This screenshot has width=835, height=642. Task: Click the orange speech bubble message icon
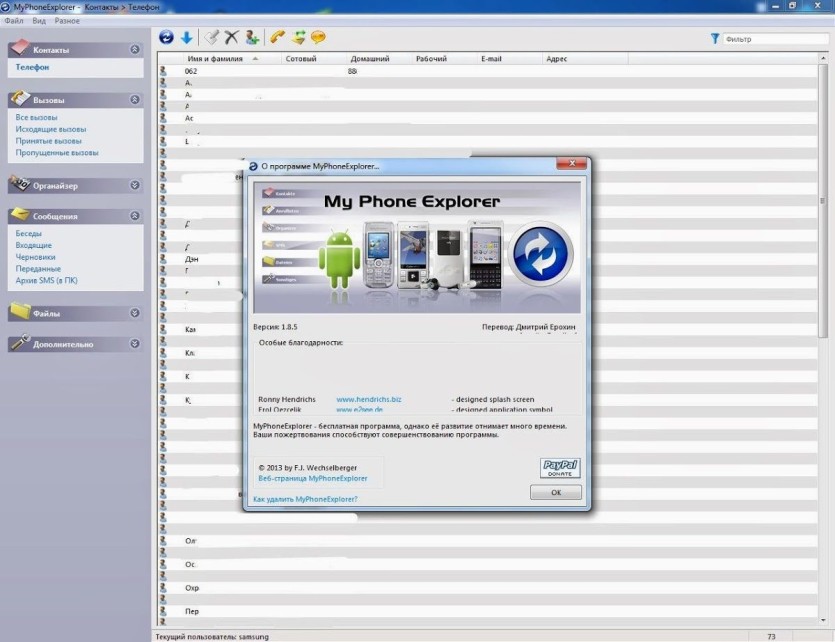[x=318, y=37]
